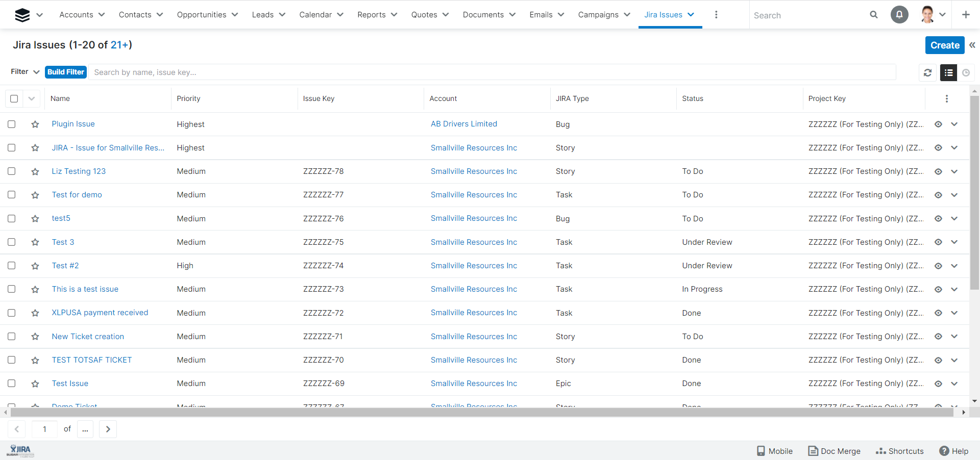Screen dimensions: 980x460
Task: Open Shortcuts in footer
Action: tap(899, 451)
